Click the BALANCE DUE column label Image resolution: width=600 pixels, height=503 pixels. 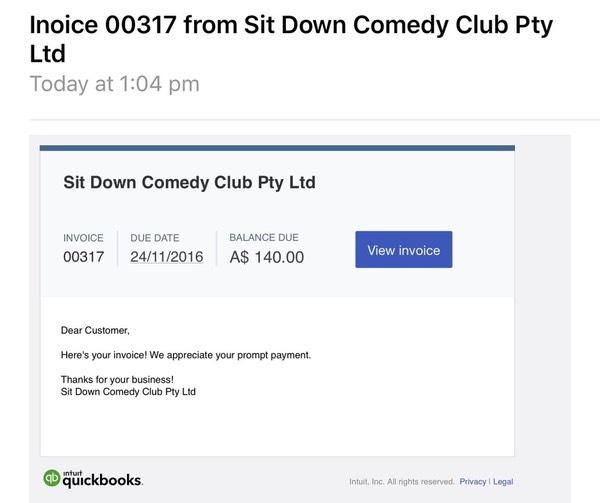coord(264,238)
